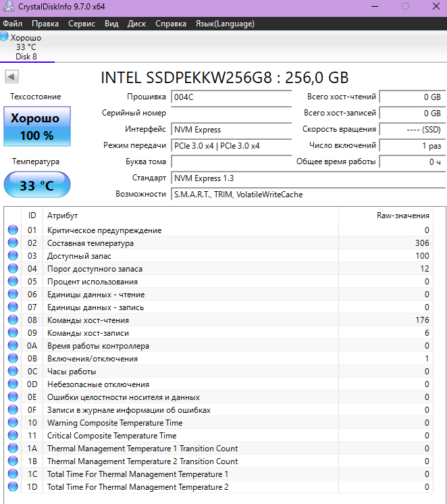447x504 pixels.
Task: Click status orb beside Часы работы
Action: coord(13,372)
